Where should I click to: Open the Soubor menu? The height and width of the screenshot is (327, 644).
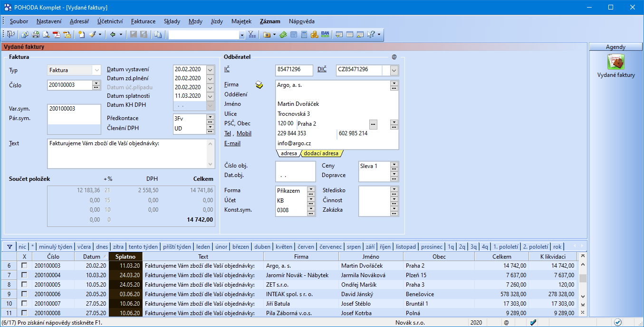(19, 21)
